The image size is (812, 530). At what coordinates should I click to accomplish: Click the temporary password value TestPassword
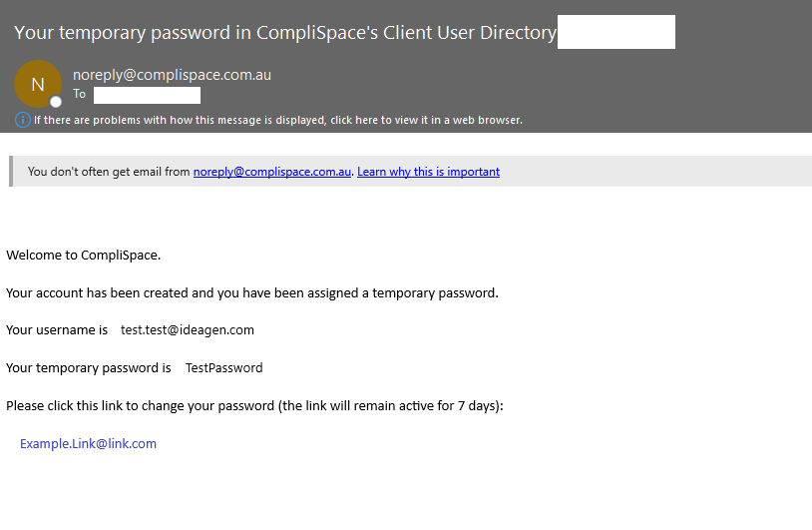click(223, 368)
